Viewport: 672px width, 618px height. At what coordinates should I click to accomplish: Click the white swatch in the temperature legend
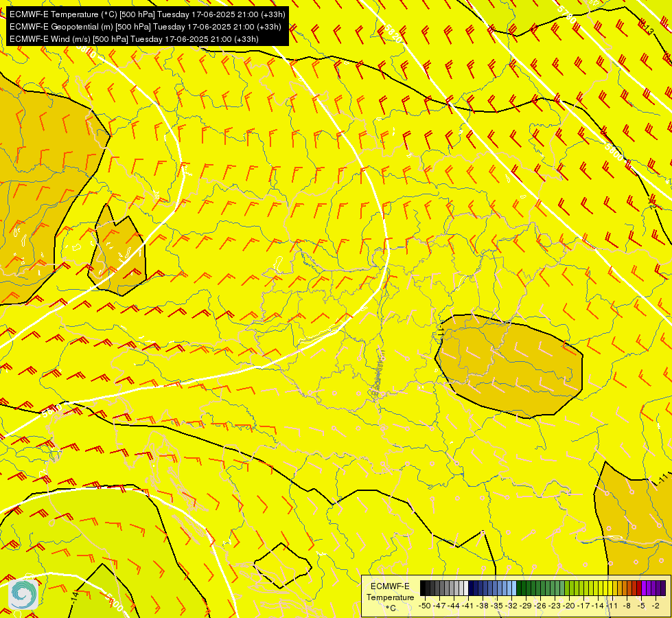(x=466, y=588)
